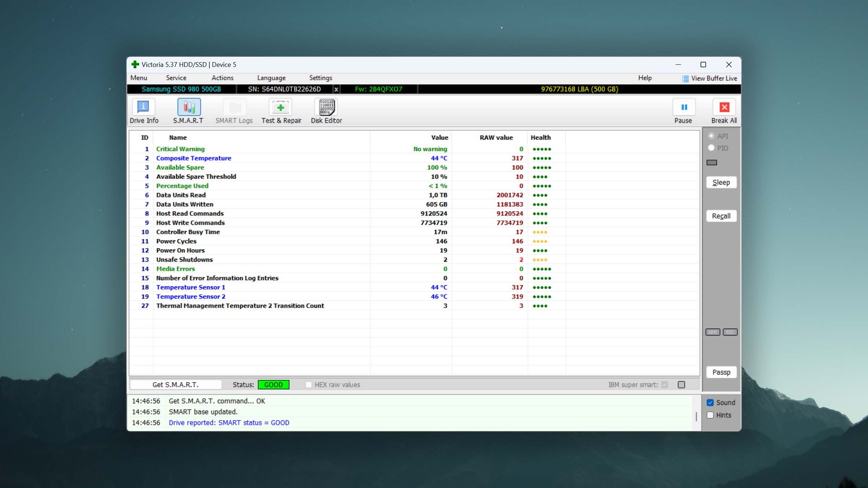The image size is (868, 488).
Task: Select the PIO radio button
Action: [x=711, y=148]
